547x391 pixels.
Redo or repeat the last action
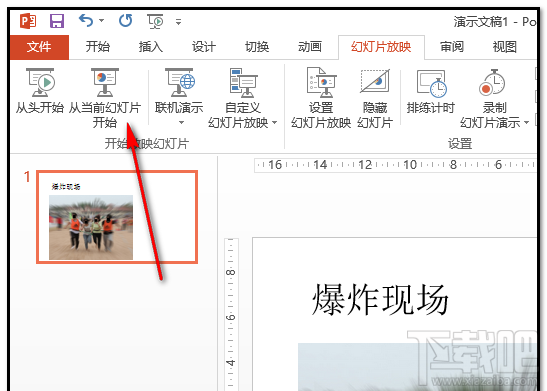pos(126,21)
